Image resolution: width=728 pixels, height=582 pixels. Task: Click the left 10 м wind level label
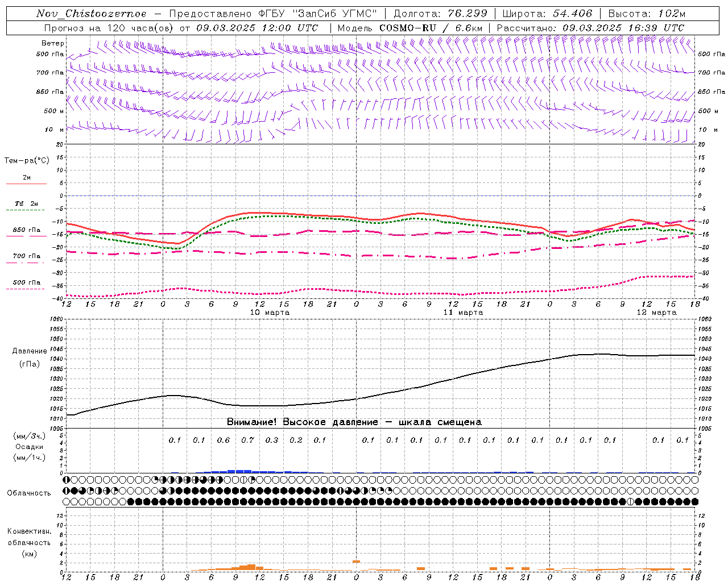click(x=54, y=130)
